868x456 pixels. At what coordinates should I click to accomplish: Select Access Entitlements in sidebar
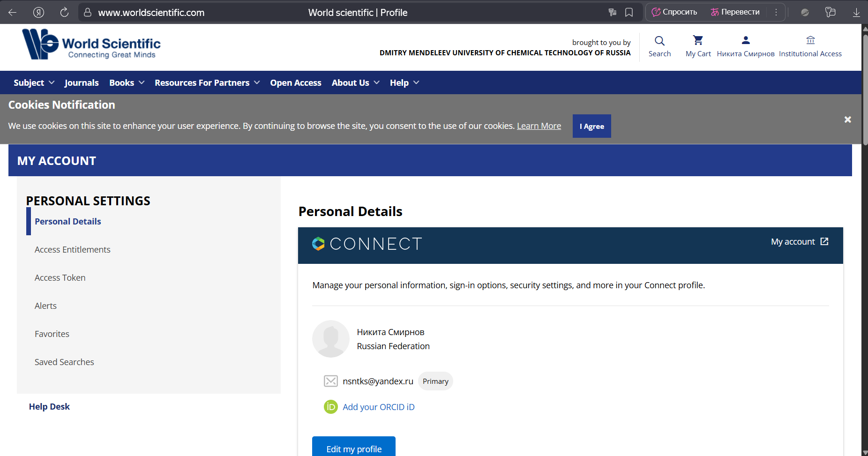(72, 250)
